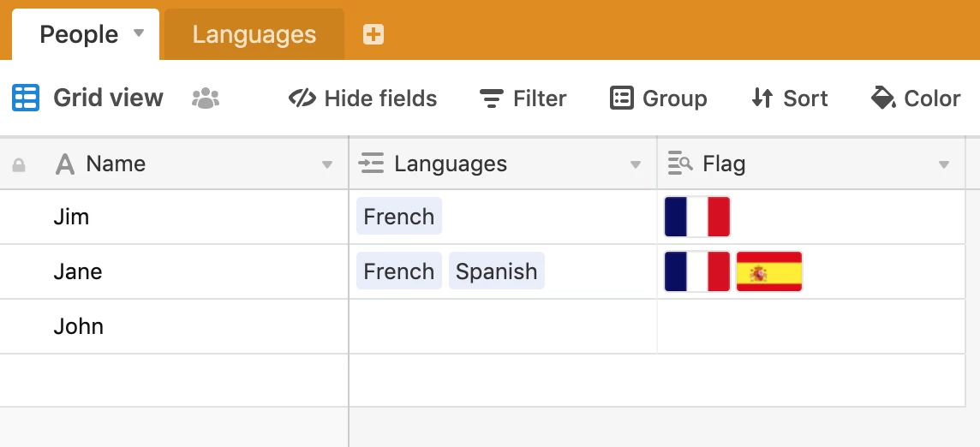This screenshot has width=980, height=447.
Task: Expand the People tab dropdown arrow
Action: click(x=139, y=33)
